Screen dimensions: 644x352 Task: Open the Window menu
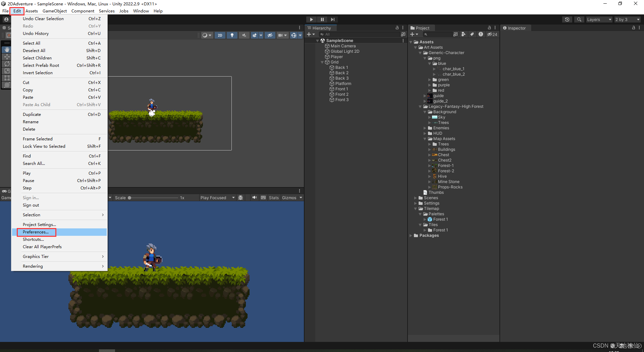141,11
